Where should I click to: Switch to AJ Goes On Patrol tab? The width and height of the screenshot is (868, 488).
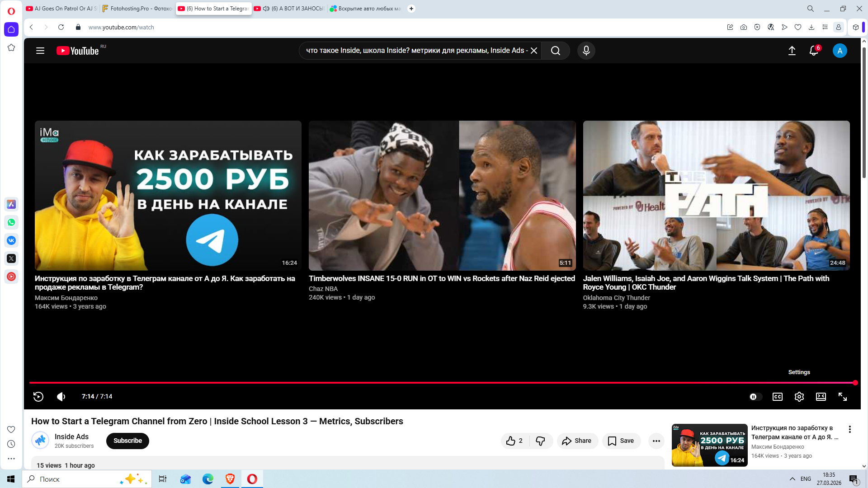point(62,9)
